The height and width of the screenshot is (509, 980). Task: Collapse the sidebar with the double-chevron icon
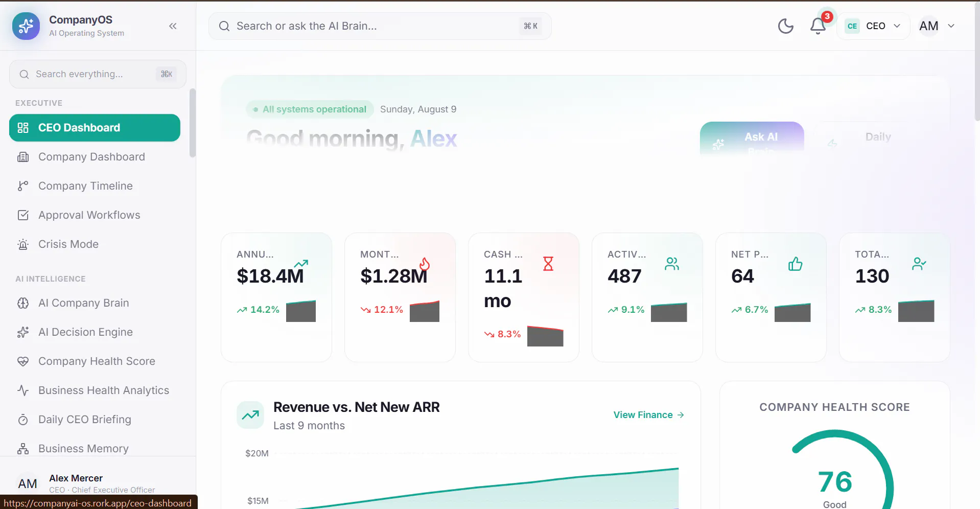tap(173, 26)
